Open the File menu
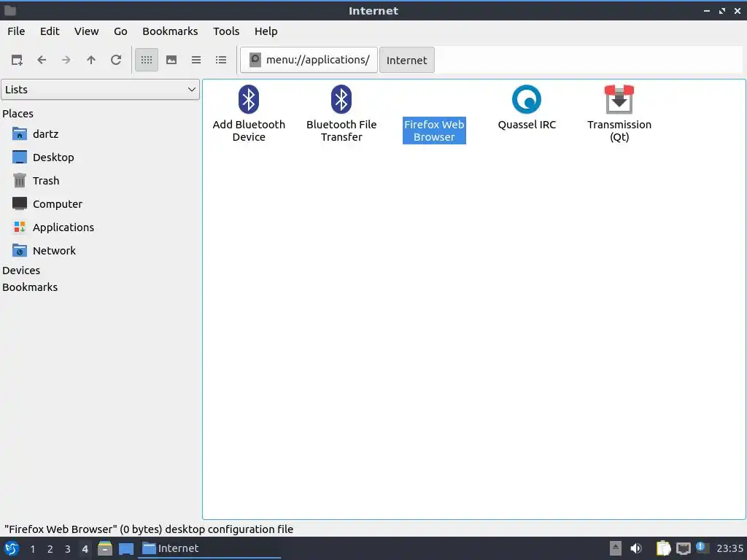This screenshot has width=747, height=560. (16, 31)
